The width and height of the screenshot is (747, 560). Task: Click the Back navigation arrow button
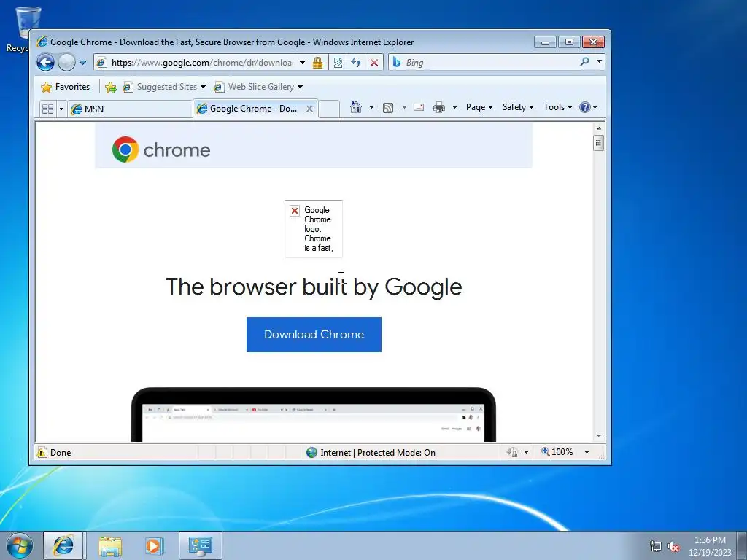[x=46, y=63]
